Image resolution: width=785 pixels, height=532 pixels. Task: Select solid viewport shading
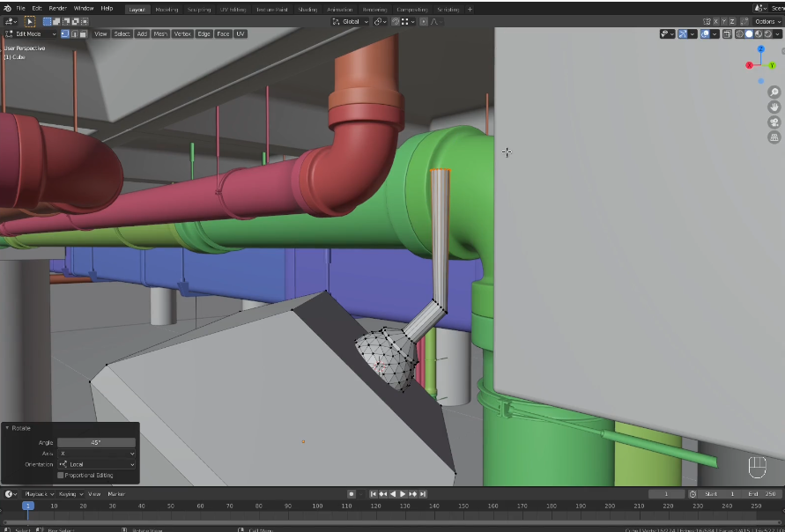tap(749, 34)
